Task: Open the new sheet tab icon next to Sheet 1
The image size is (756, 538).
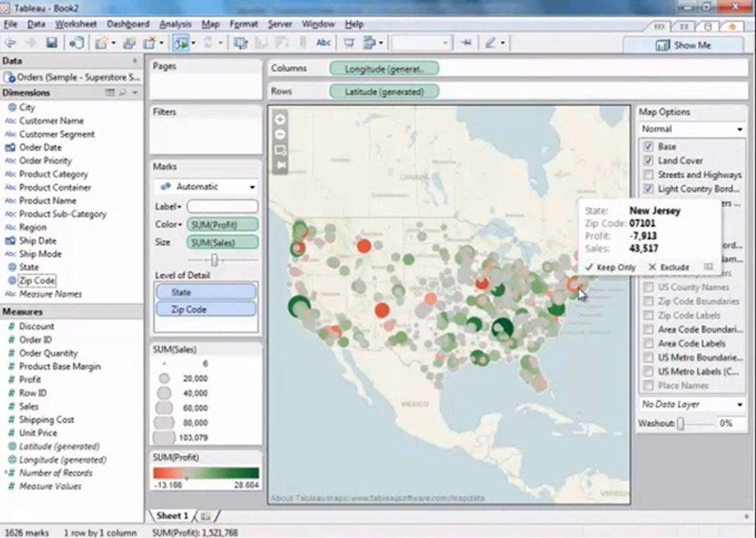Action: point(206,516)
